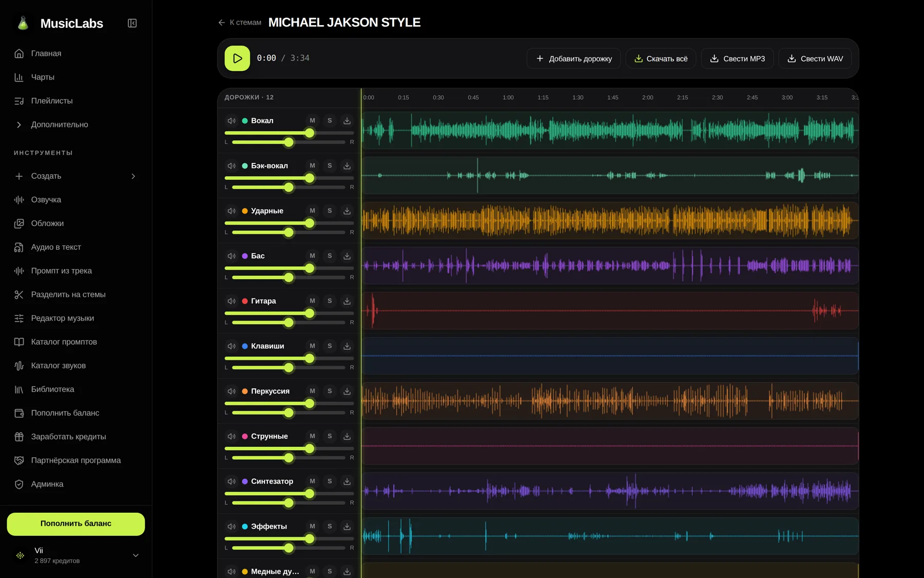Viewport: 924px width, 578px height.
Task: Open Разделить на стемы tool
Action: click(76, 294)
